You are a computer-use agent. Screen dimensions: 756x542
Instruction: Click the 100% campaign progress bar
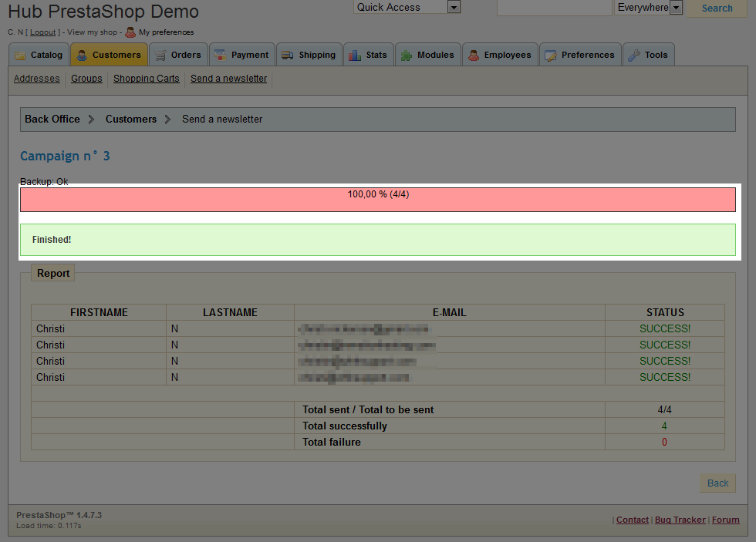pyautogui.click(x=378, y=200)
